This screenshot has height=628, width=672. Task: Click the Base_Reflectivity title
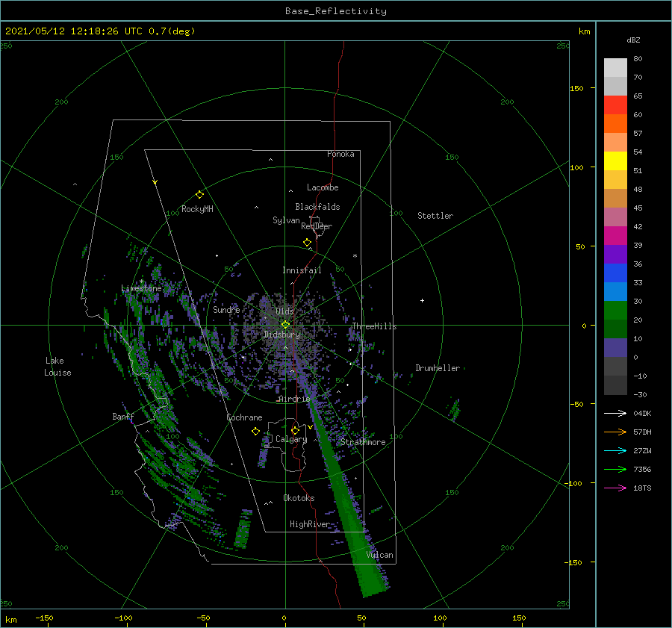(x=336, y=11)
